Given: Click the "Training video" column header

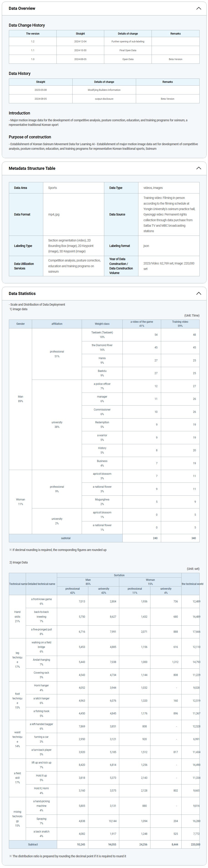Looking at the screenshot, I should tap(180, 324).
